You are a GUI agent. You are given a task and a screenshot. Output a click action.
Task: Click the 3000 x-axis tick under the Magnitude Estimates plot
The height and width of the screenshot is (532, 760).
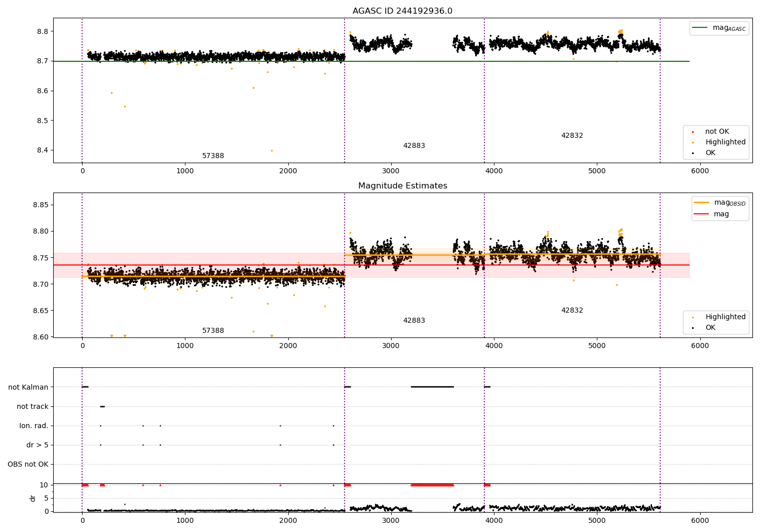(x=391, y=346)
